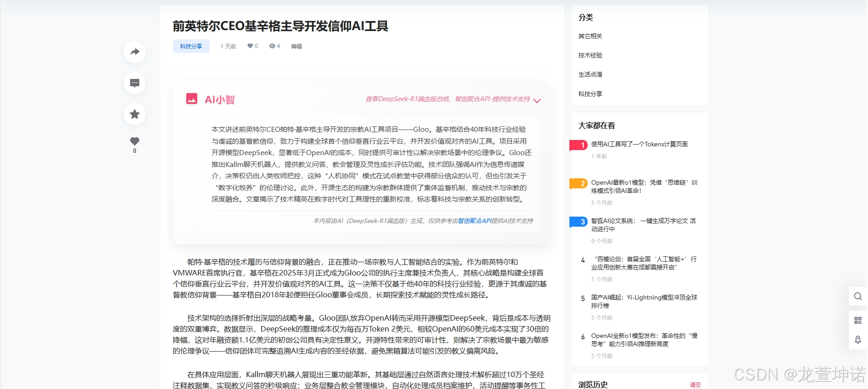This screenshot has height=389, width=868.
Task: Click the AI小智 title text
Action: (x=220, y=99)
